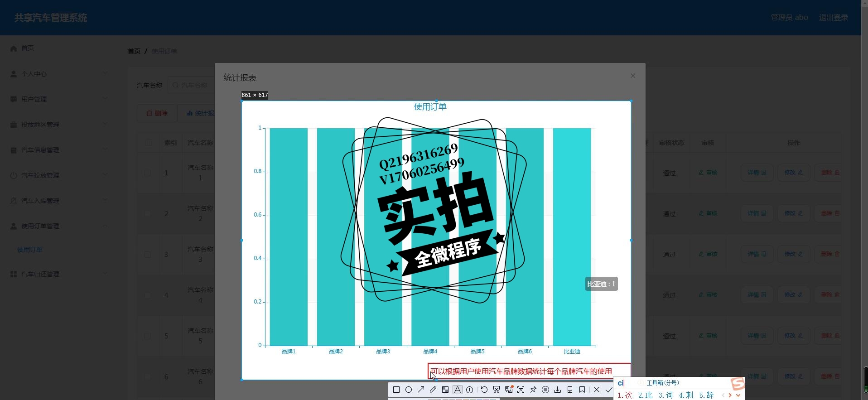The height and width of the screenshot is (400, 868).
Task: Focus the 汽车名称 search input
Action: click(x=191, y=85)
